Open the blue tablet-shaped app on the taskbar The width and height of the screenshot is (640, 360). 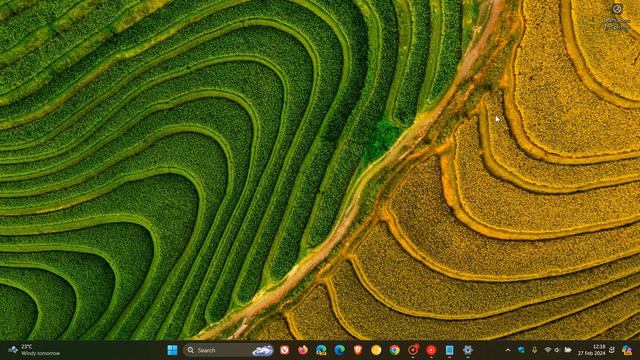coord(449,350)
